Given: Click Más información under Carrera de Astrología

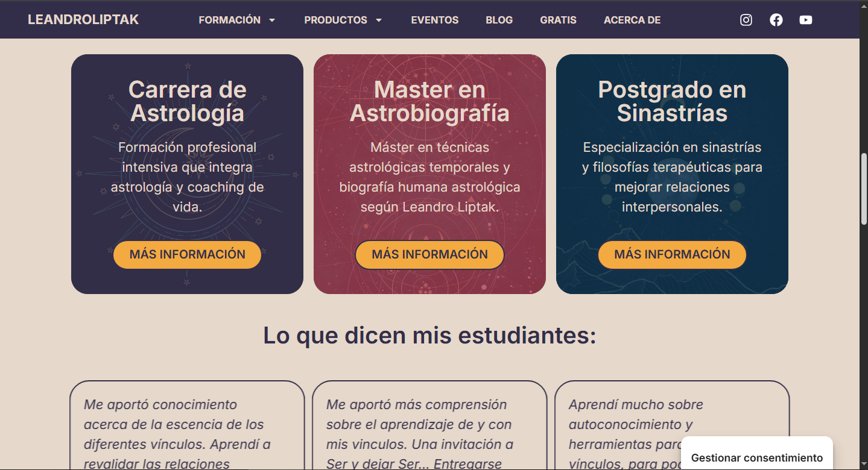Looking at the screenshot, I should (x=187, y=254).
